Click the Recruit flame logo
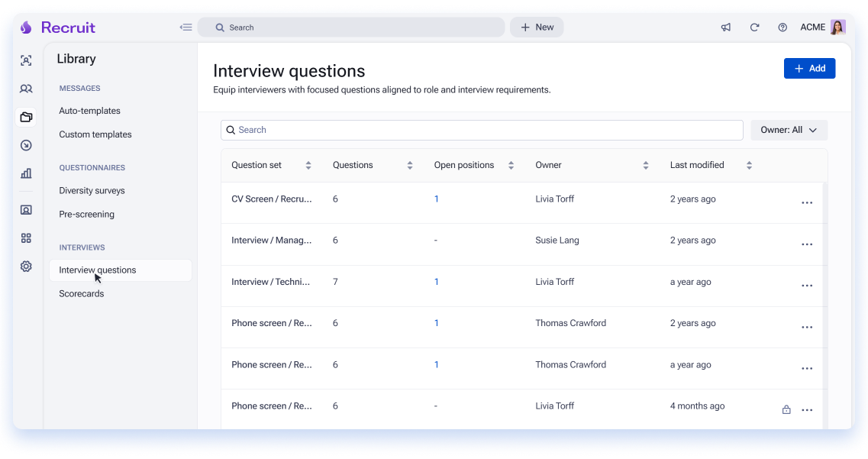This screenshot has height=459, width=868. point(25,27)
